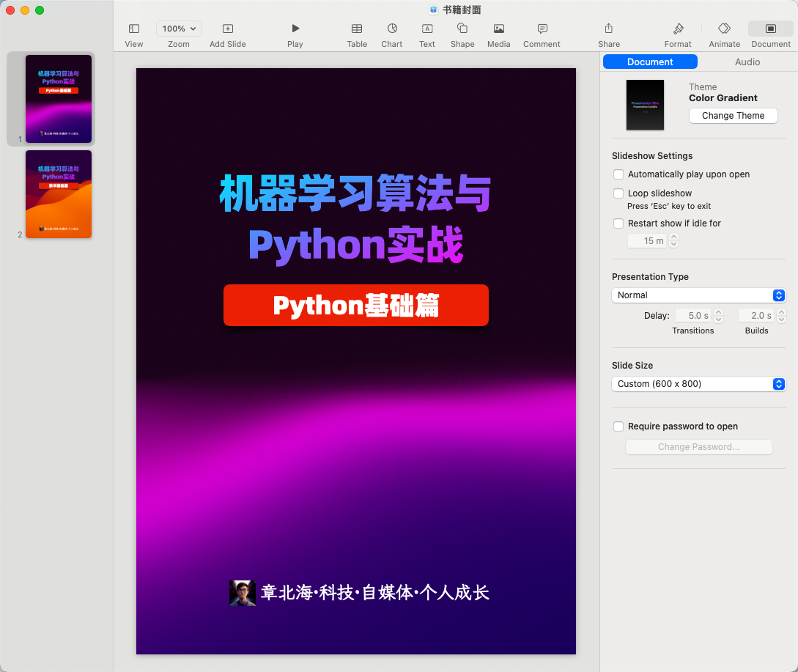Screen dimensions: 798x672
Task: Open the Slide Size dropdown
Action: pyautogui.click(x=698, y=384)
